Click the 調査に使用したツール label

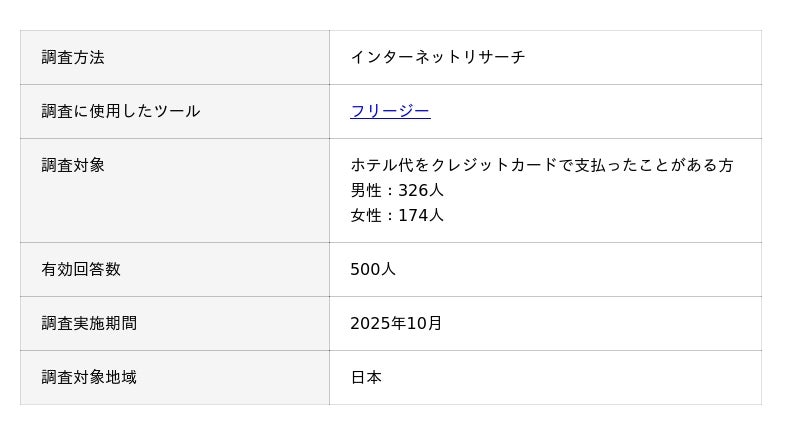(x=121, y=111)
